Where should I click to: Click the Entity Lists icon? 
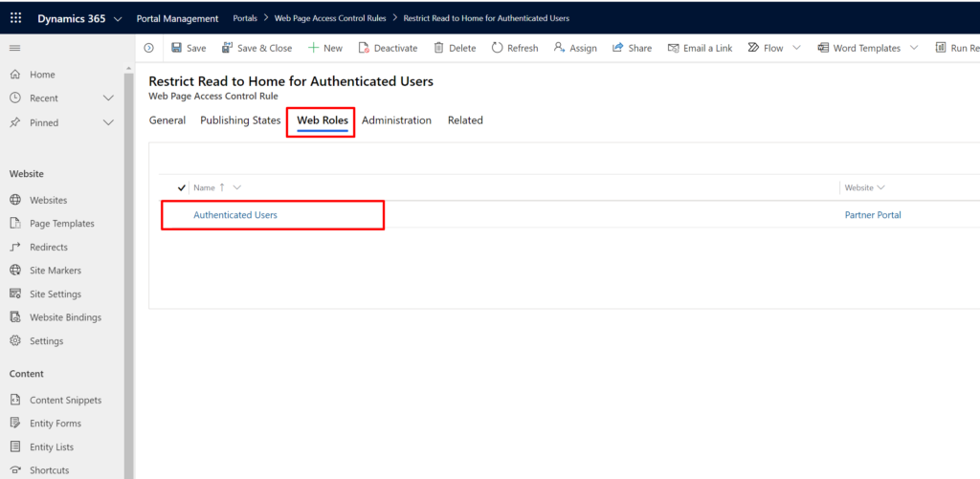[x=15, y=447]
